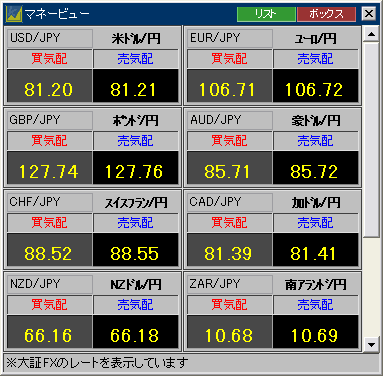Image resolution: width=383 pixels, height=376 pixels.
Task: Click 買気配 header under GBP/JPY
Action: (x=50, y=141)
